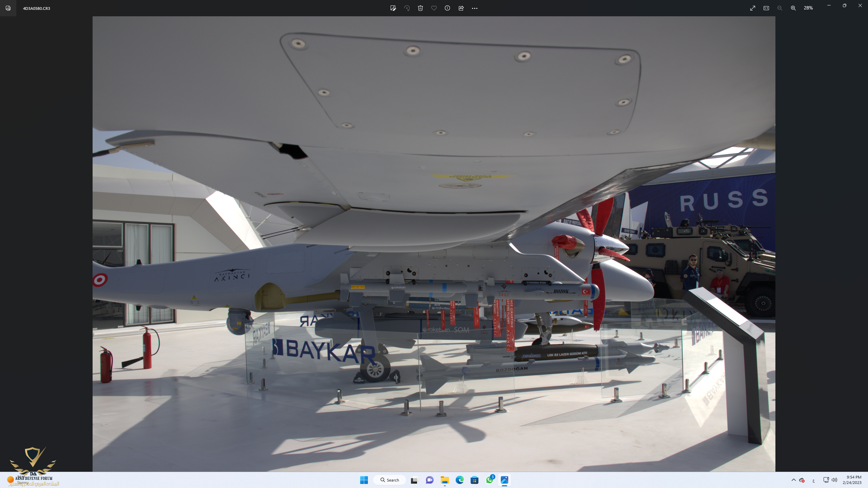Zoom out of the image
868x488 pixels.
(x=780, y=8)
